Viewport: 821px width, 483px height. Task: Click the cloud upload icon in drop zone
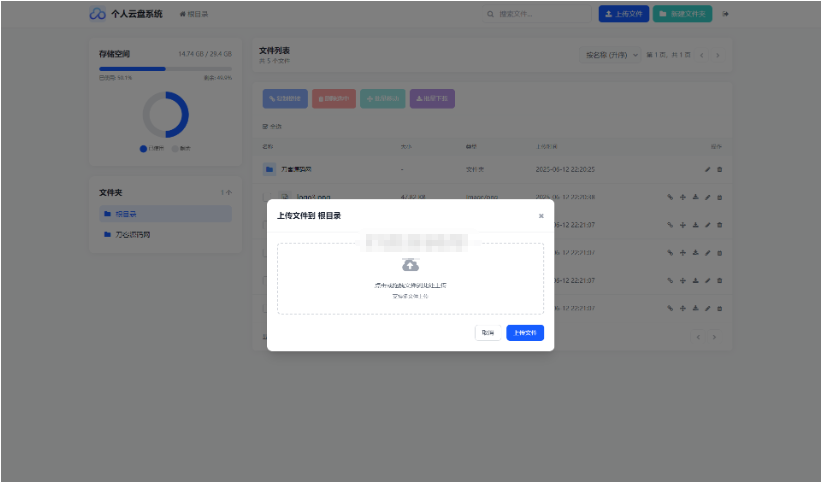pyautogui.click(x=410, y=265)
